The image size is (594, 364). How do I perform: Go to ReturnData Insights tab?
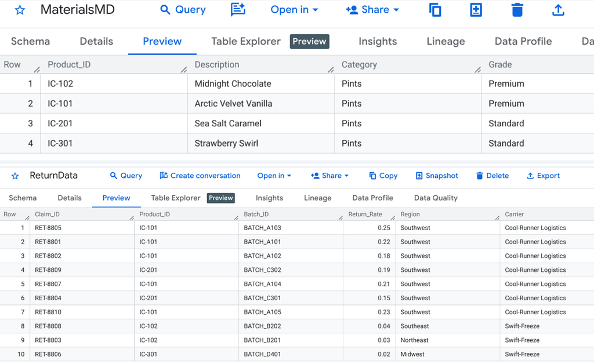(x=269, y=198)
